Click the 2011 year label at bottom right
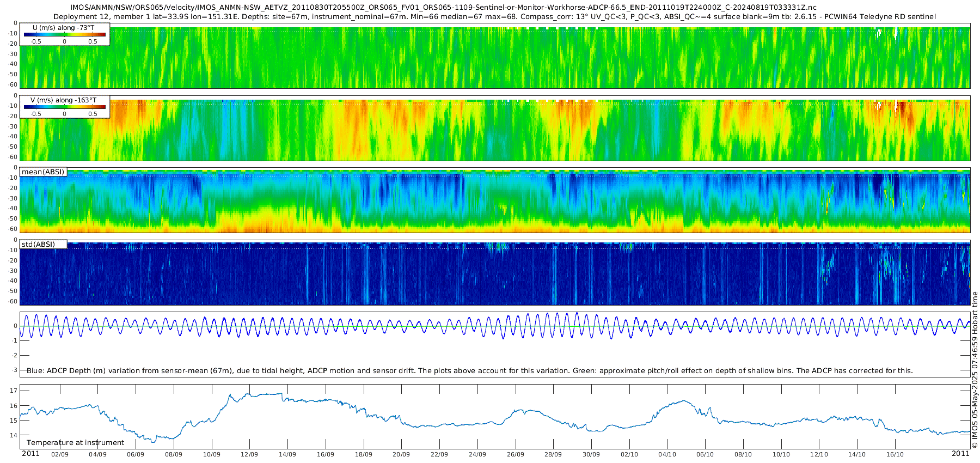 click(x=960, y=454)
